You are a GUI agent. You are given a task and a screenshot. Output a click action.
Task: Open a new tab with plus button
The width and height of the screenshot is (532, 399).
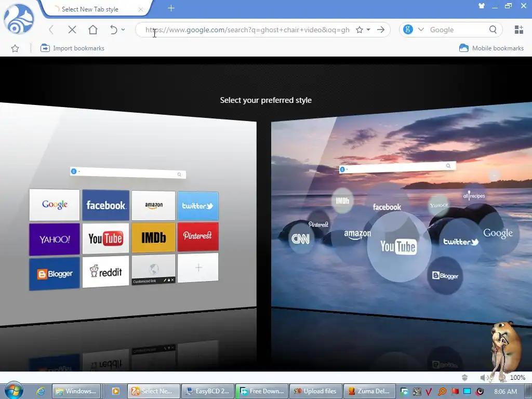[x=171, y=8]
